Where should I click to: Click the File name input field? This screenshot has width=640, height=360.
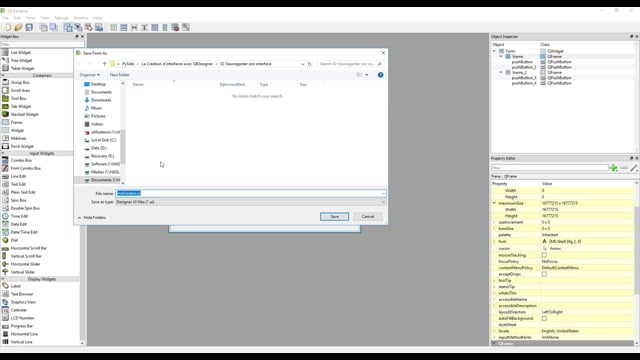(x=250, y=193)
